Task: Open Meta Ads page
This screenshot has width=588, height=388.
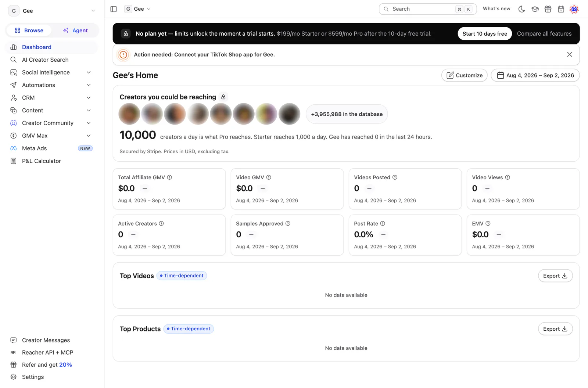Action: point(51,148)
